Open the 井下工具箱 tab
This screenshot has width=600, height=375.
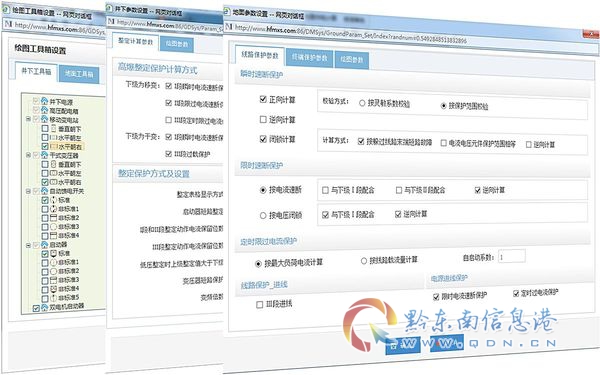36,71
